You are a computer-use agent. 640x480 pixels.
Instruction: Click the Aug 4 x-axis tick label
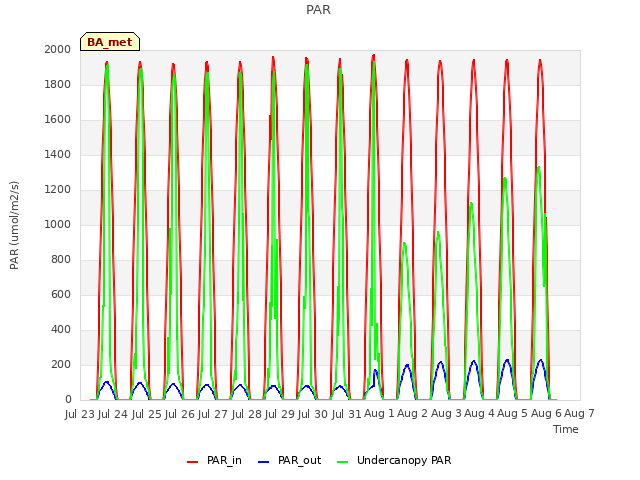coord(479,414)
